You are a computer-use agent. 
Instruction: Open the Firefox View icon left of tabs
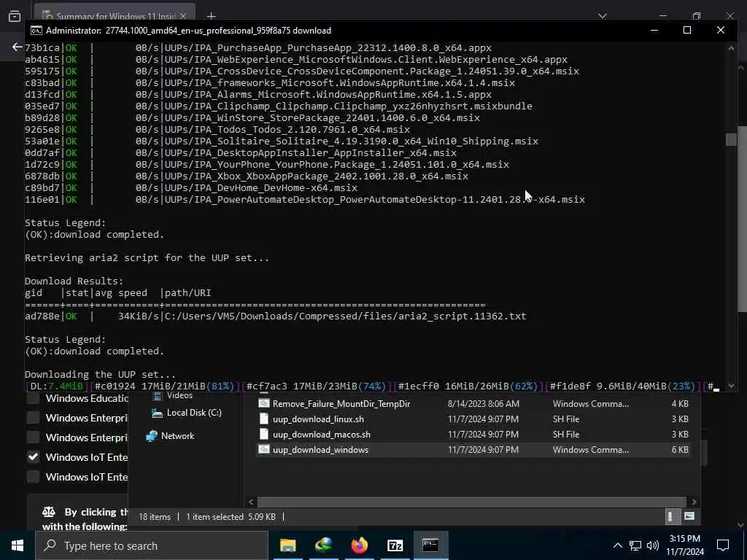pyautogui.click(x=15, y=16)
